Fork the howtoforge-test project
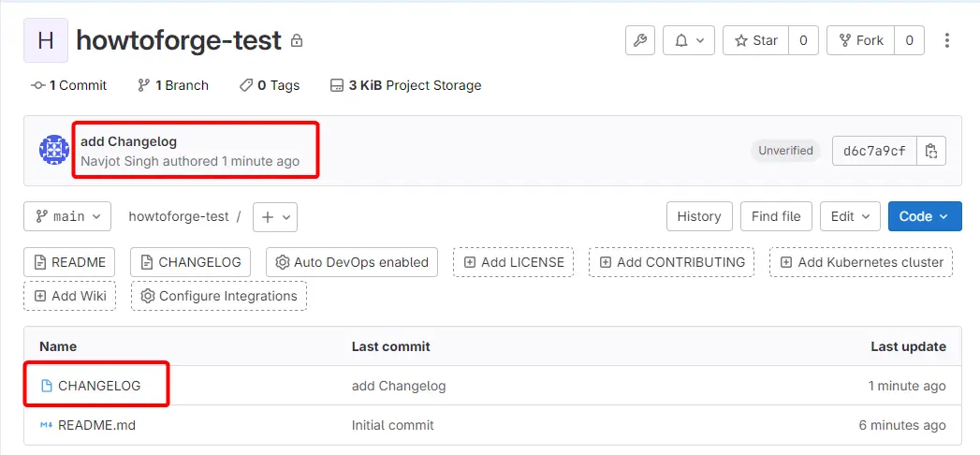The image size is (980, 455). (x=861, y=40)
